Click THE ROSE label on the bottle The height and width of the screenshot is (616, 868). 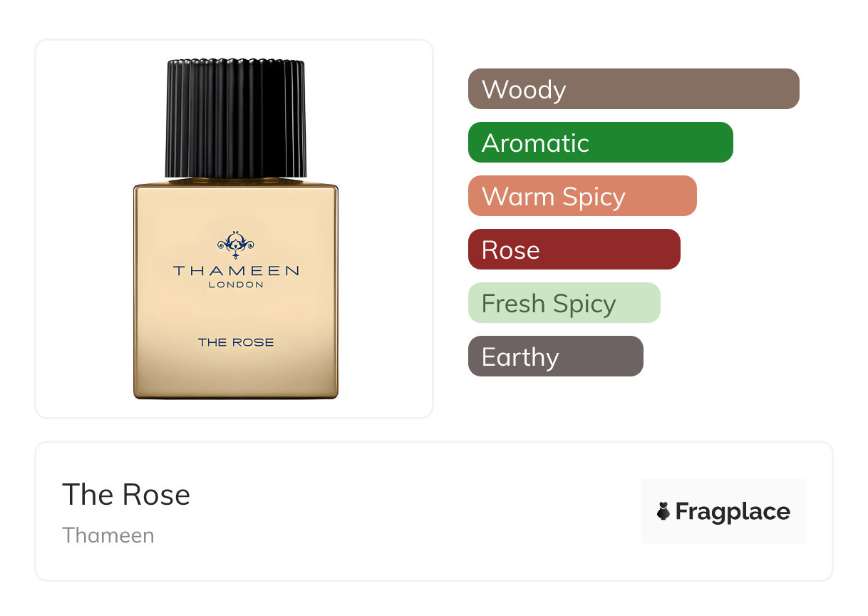(x=236, y=342)
